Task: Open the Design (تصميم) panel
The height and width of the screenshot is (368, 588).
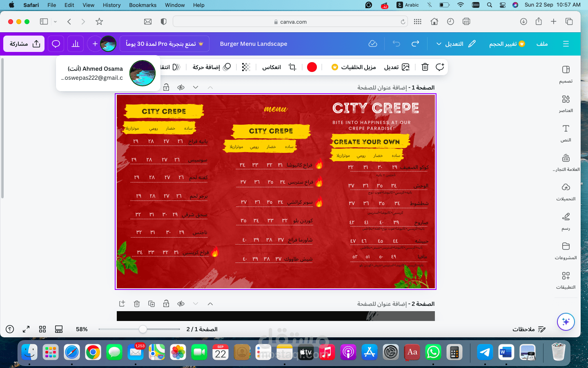Action: 566,74
